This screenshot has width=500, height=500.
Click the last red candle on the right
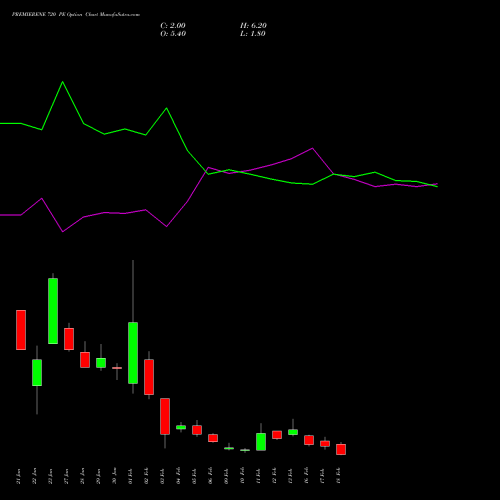pos(341,449)
